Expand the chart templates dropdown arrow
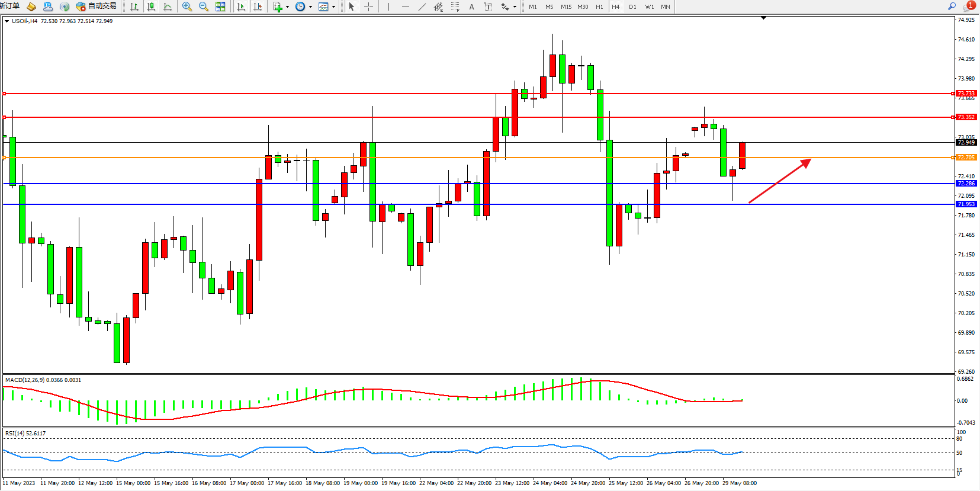 coord(334,7)
